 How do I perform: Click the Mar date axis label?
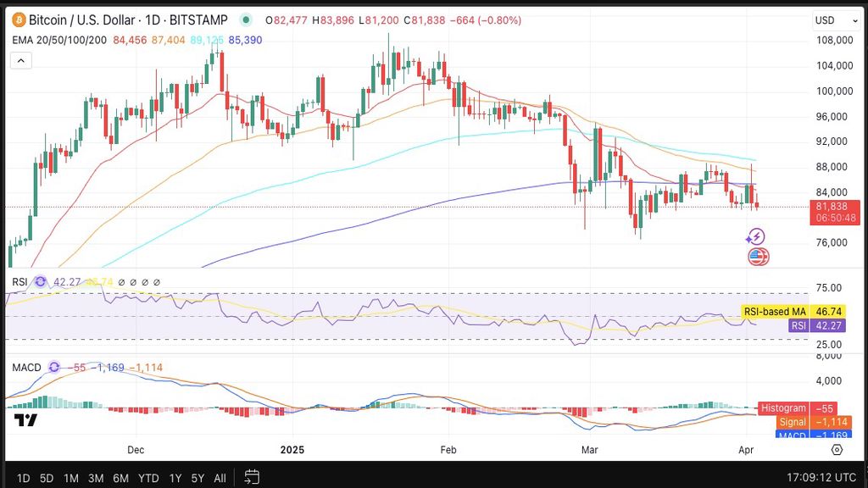click(x=590, y=450)
